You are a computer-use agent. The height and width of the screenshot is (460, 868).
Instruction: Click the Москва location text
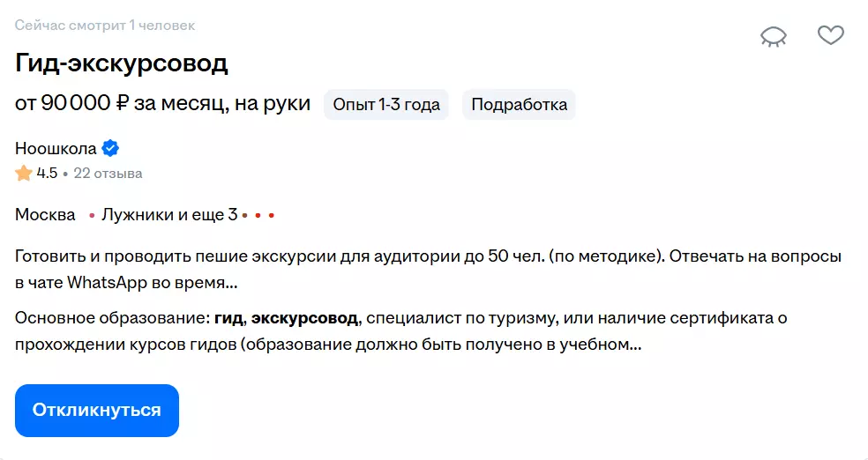coord(45,214)
